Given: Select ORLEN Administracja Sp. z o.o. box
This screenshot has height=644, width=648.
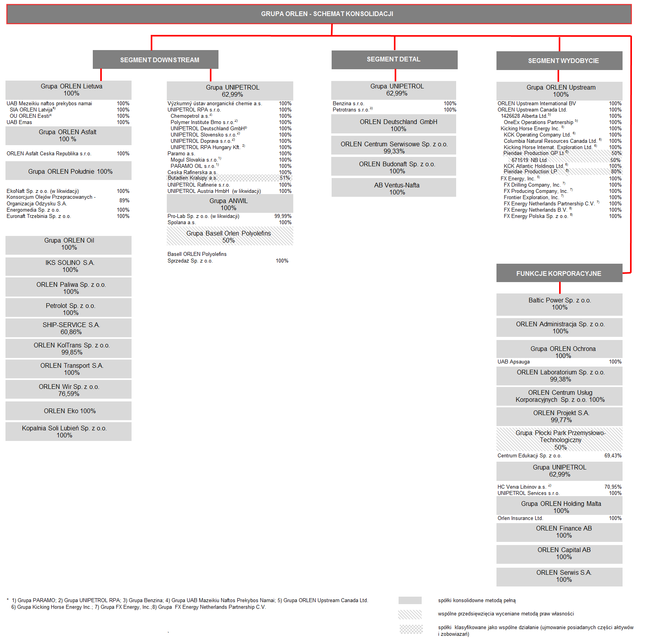Looking at the screenshot, I should 559,327.
